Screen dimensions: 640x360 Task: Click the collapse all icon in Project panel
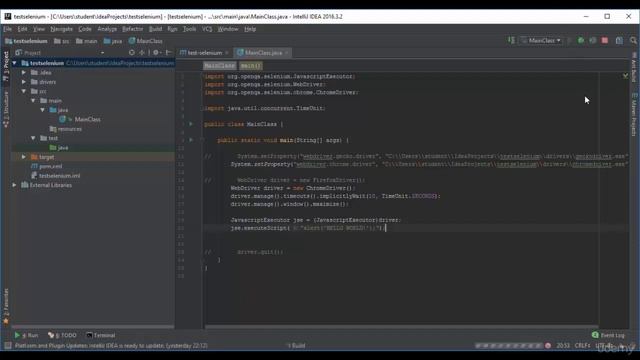(x=142, y=53)
